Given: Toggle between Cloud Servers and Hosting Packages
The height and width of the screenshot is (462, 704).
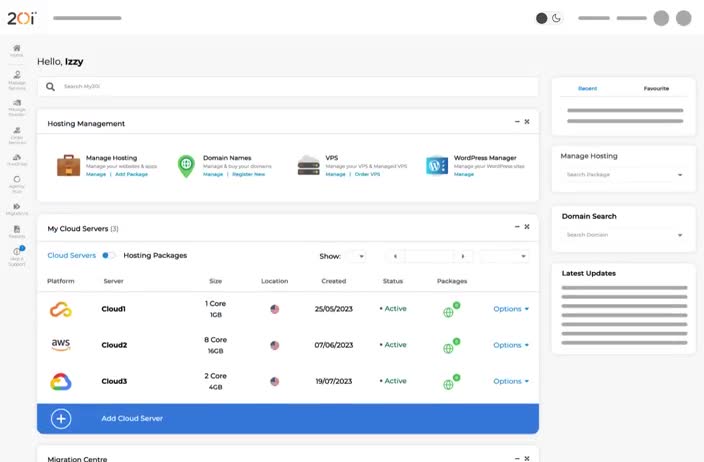Looking at the screenshot, I should click(109, 256).
